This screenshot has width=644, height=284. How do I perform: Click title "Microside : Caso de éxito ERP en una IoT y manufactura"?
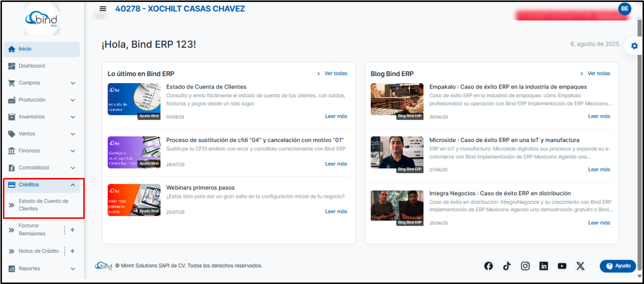tap(504, 140)
